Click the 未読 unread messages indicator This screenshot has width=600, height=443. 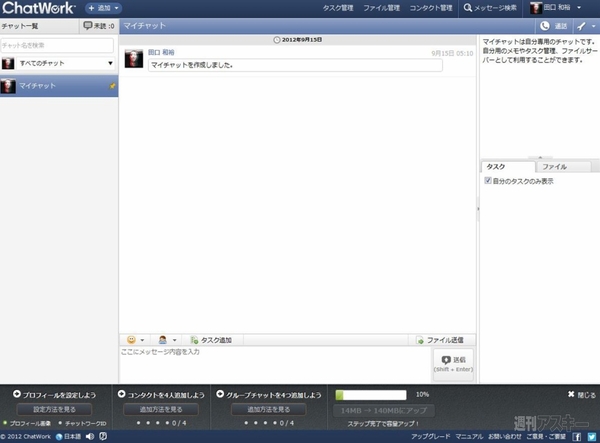(99, 26)
